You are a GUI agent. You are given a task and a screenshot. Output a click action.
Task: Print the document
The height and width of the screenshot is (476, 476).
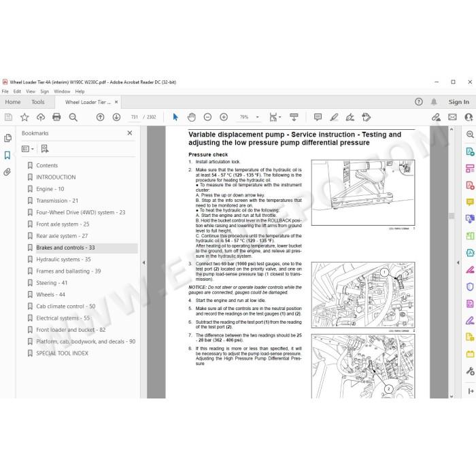[x=56, y=117]
